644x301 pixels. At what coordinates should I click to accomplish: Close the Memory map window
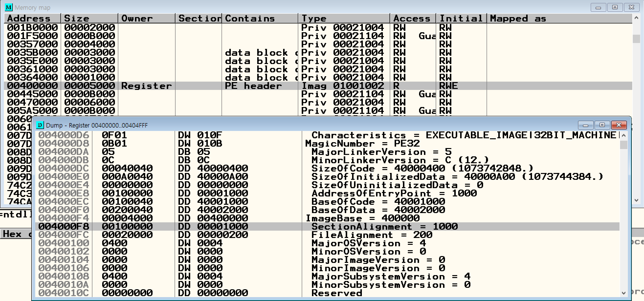[x=632, y=7]
